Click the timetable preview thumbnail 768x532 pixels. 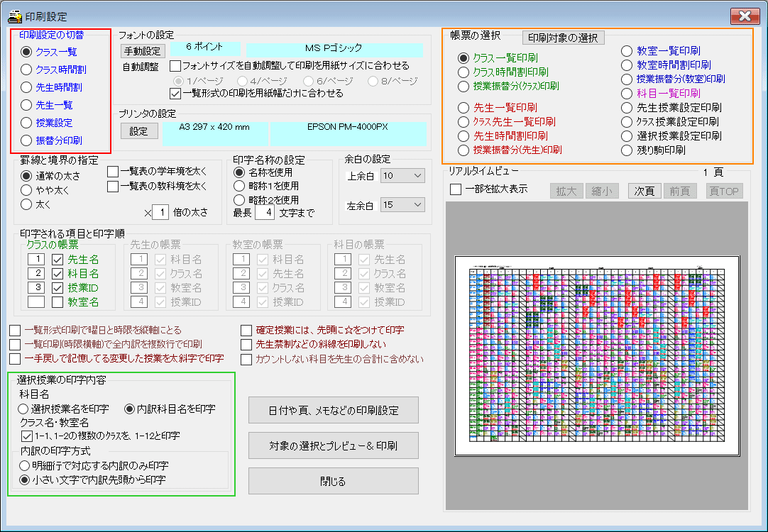pyautogui.click(x=596, y=356)
